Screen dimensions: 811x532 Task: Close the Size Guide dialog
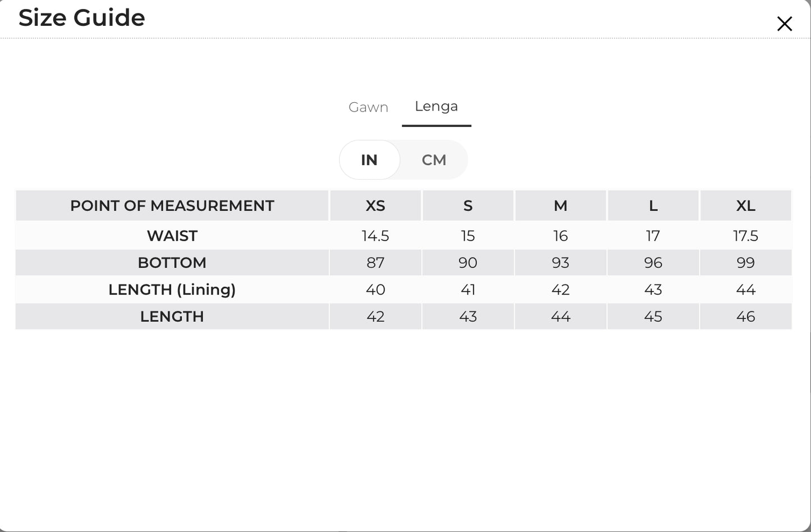(x=784, y=24)
